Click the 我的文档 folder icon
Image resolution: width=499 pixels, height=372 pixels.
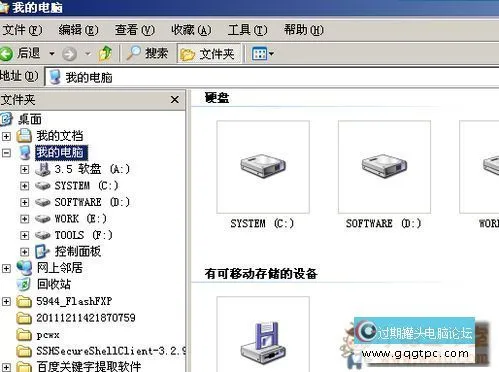coord(24,135)
